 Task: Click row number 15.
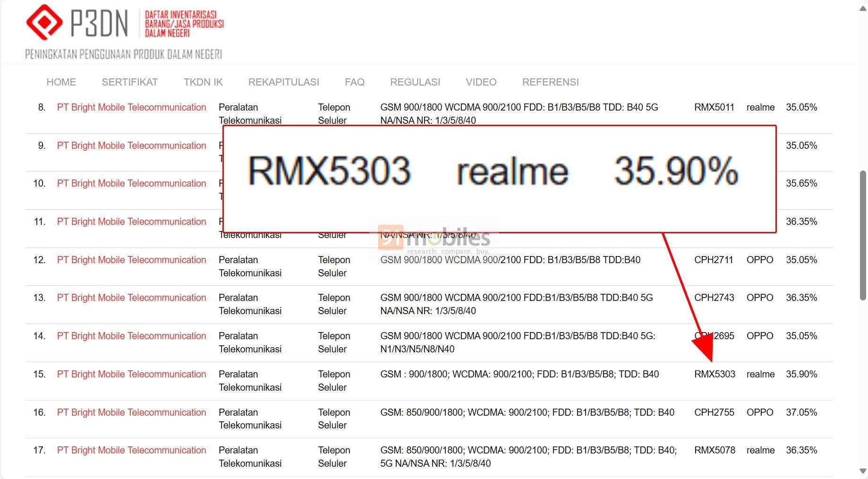click(39, 374)
